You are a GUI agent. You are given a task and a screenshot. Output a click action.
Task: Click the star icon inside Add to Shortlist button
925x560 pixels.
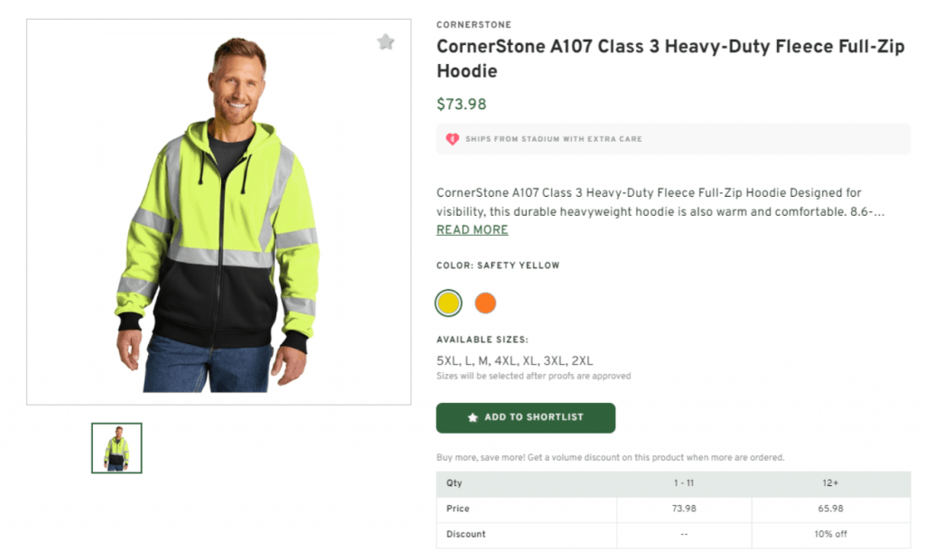[x=472, y=417]
